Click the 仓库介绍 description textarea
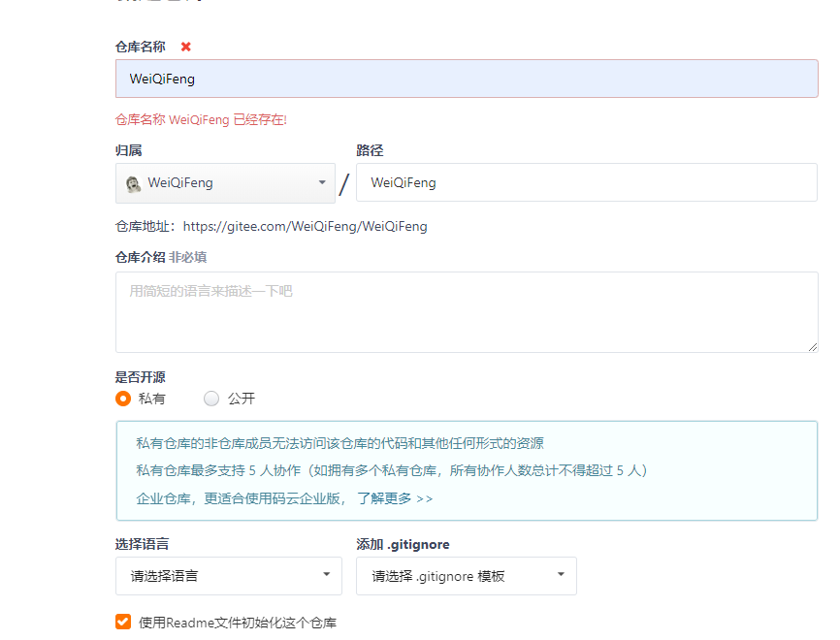840x640 pixels. pyautogui.click(x=467, y=310)
